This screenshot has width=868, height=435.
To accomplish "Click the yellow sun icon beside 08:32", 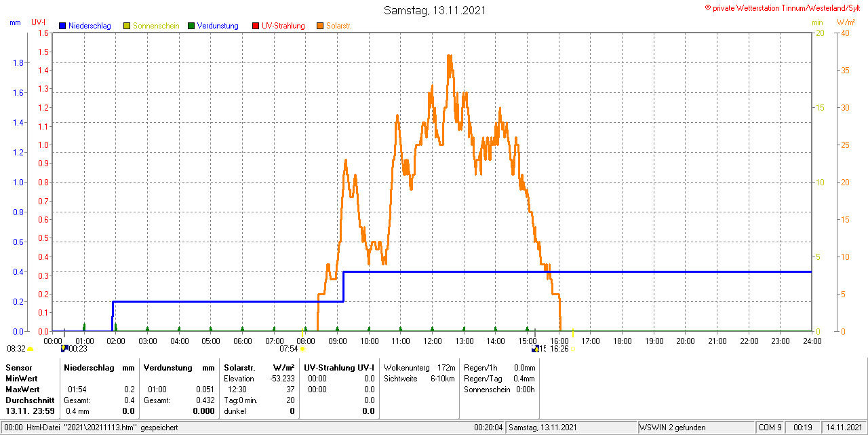I will coord(30,349).
